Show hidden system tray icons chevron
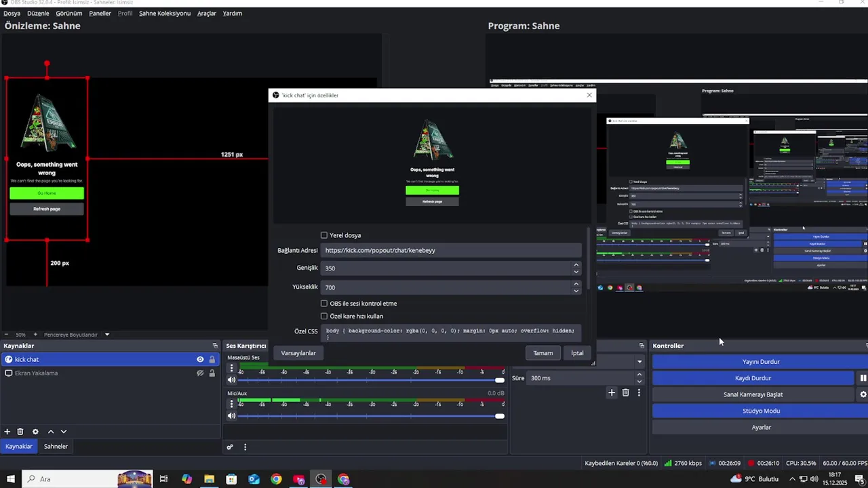The height and width of the screenshot is (488, 868). [x=792, y=479]
